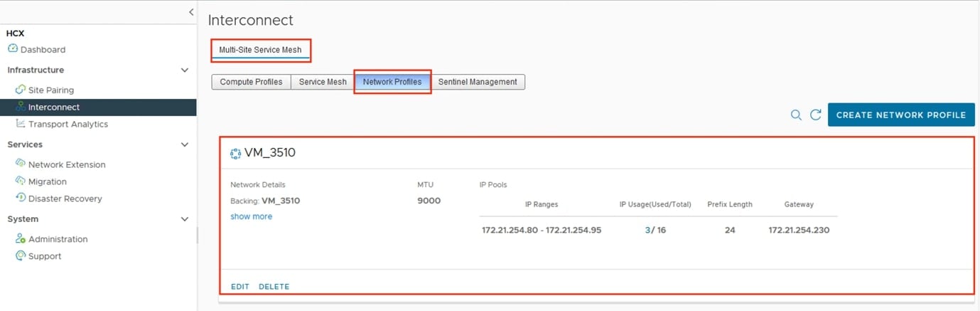Switch to the Compute Profiles tab
The height and width of the screenshot is (311, 980).
pos(251,82)
